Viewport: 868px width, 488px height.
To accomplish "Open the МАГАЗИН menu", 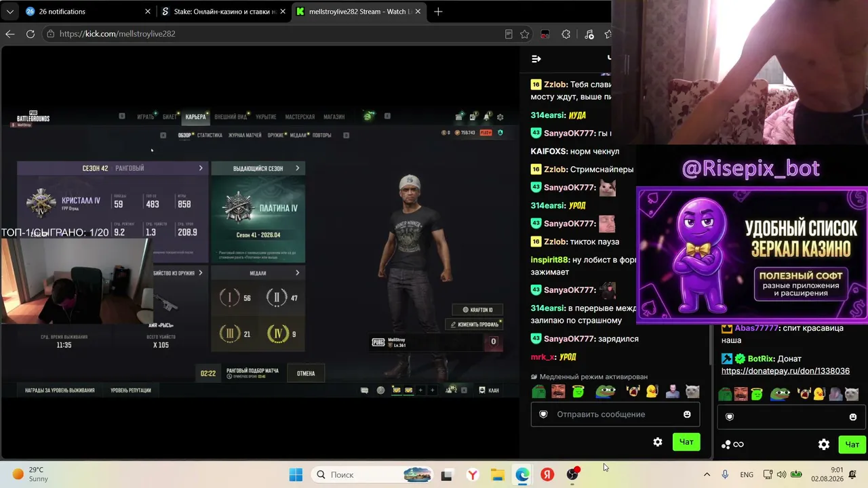I will (334, 117).
